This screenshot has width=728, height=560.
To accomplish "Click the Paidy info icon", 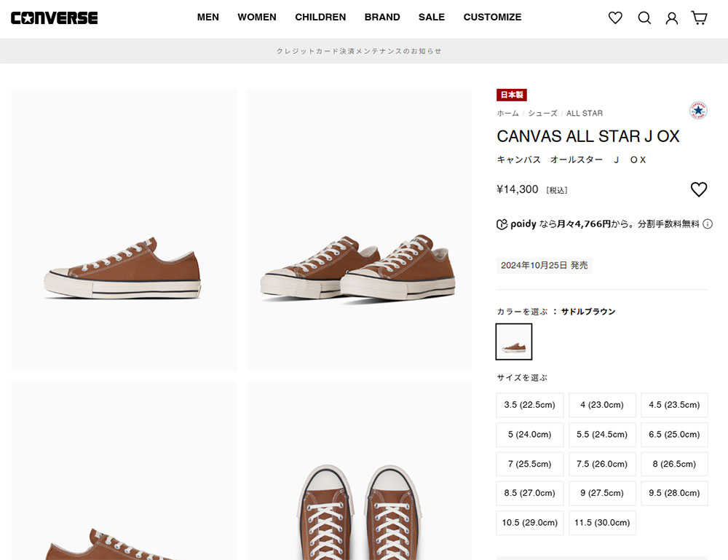I will 708,224.
